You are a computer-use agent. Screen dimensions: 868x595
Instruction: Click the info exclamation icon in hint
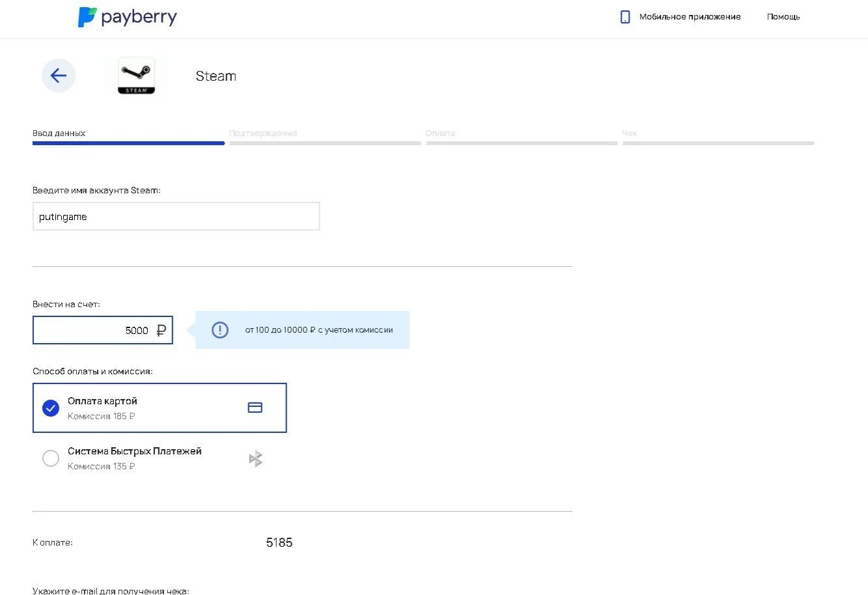point(220,330)
